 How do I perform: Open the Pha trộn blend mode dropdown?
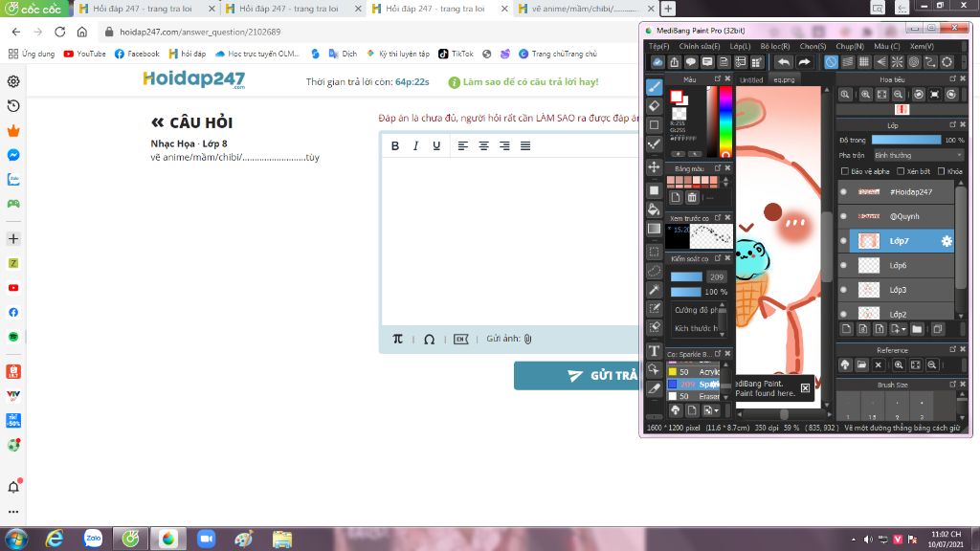click(x=918, y=156)
